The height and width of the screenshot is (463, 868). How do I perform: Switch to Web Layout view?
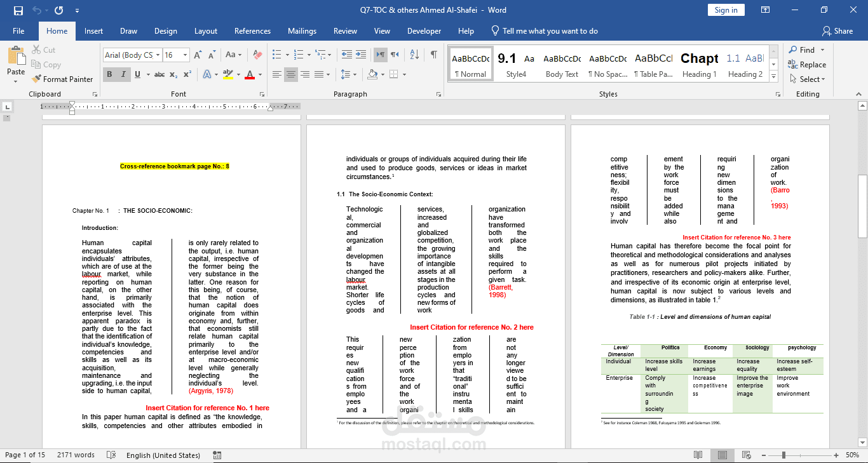747,455
